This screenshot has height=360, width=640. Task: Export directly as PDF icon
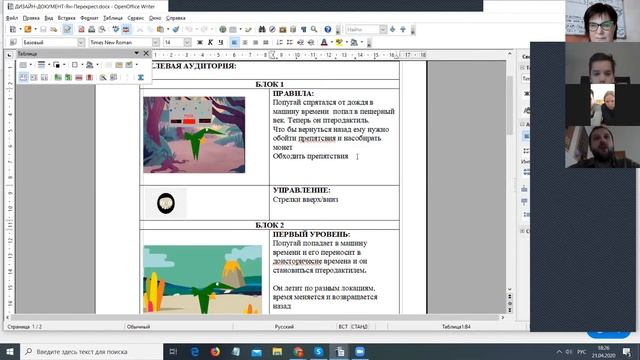point(81,29)
